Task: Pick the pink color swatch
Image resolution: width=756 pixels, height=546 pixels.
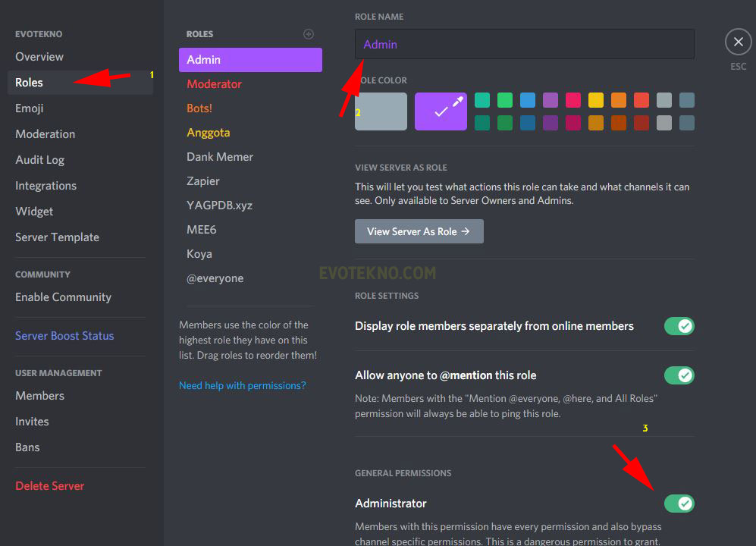Action: 573,100
